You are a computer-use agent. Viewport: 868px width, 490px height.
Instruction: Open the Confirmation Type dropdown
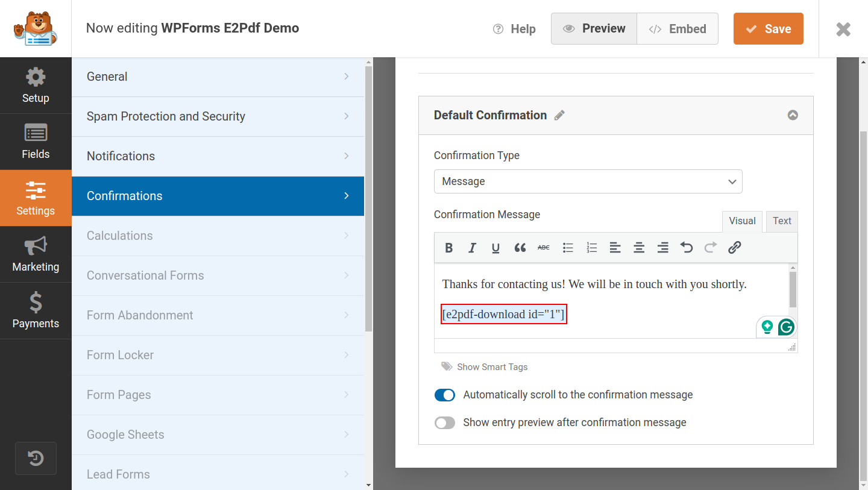click(x=588, y=181)
